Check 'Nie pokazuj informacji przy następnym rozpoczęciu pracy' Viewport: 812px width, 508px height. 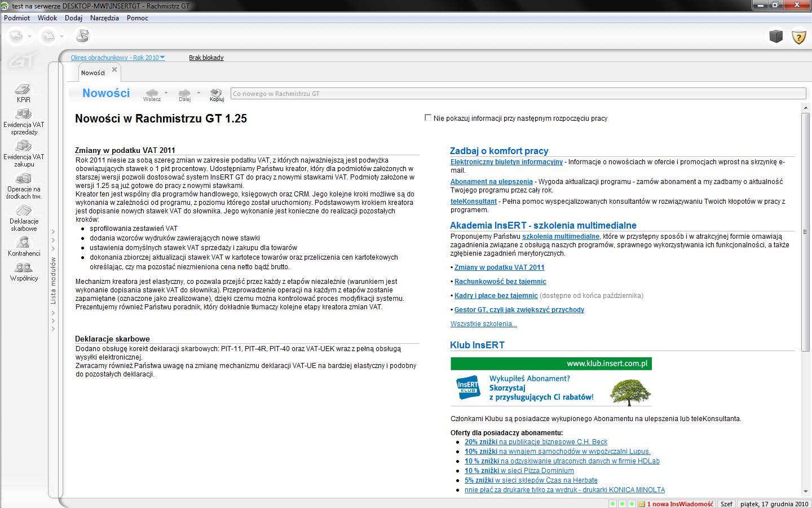(x=428, y=118)
